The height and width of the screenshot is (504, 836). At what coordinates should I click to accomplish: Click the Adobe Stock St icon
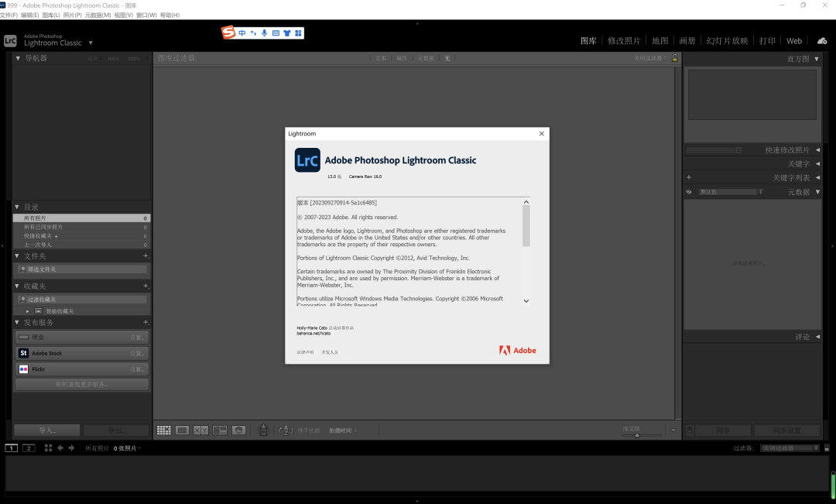pos(23,353)
